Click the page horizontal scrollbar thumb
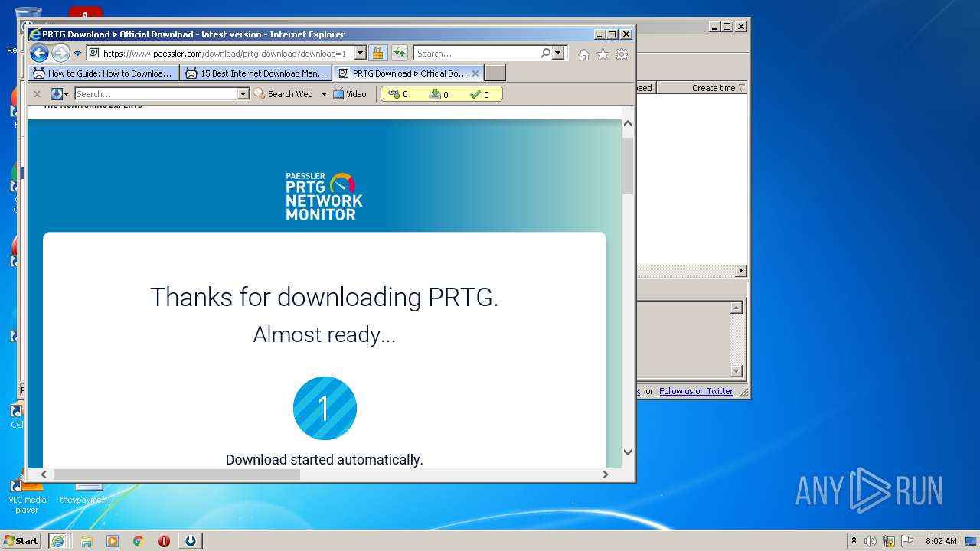Image resolution: width=980 pixels, height=551 pixels. pyautogui.click(x=176, y=474)
